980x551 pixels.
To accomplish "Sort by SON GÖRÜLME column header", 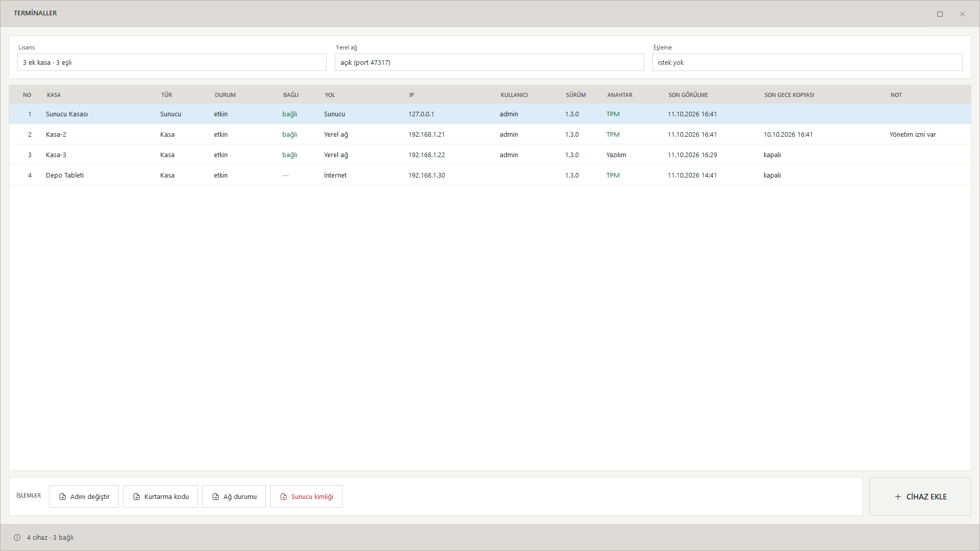I will click(688, 95).
